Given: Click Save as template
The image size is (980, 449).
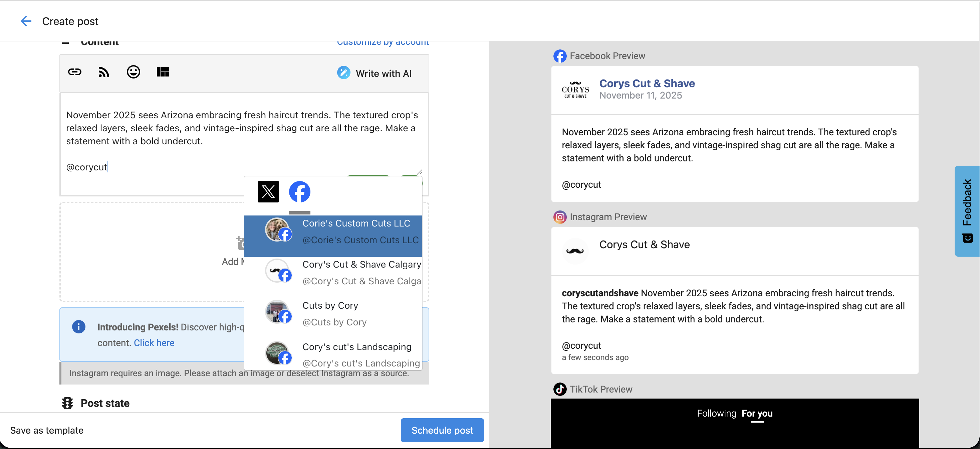Looking at the screenshot, I should tap(47, 430).
